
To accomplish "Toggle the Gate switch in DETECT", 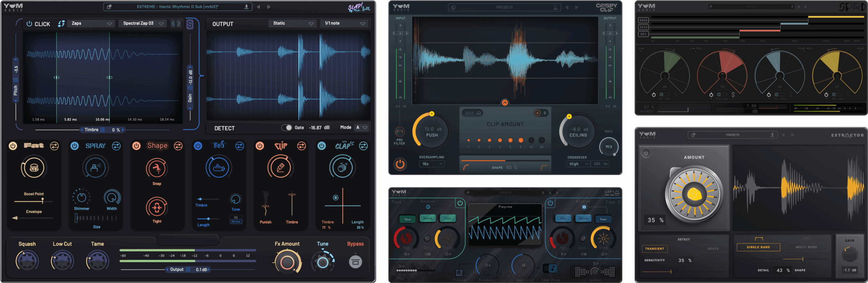I will pos(287,128).
